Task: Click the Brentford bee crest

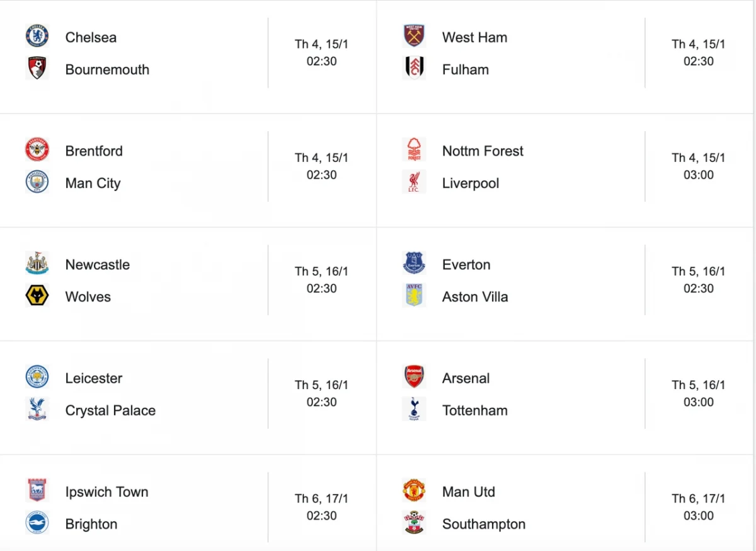Action: (37, 149)
